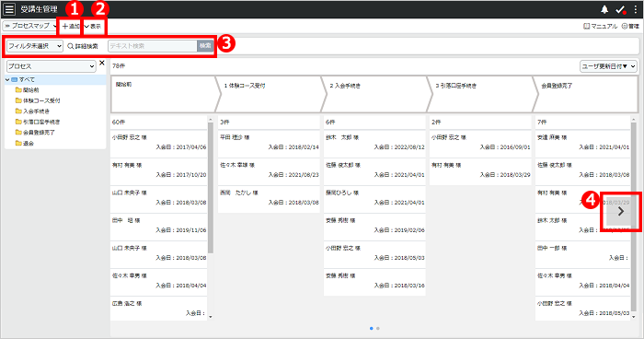Screen dimensions: 644x339
Task: Click the down arrow of the 開始前 column scrollbar
Action: point(211,317)
